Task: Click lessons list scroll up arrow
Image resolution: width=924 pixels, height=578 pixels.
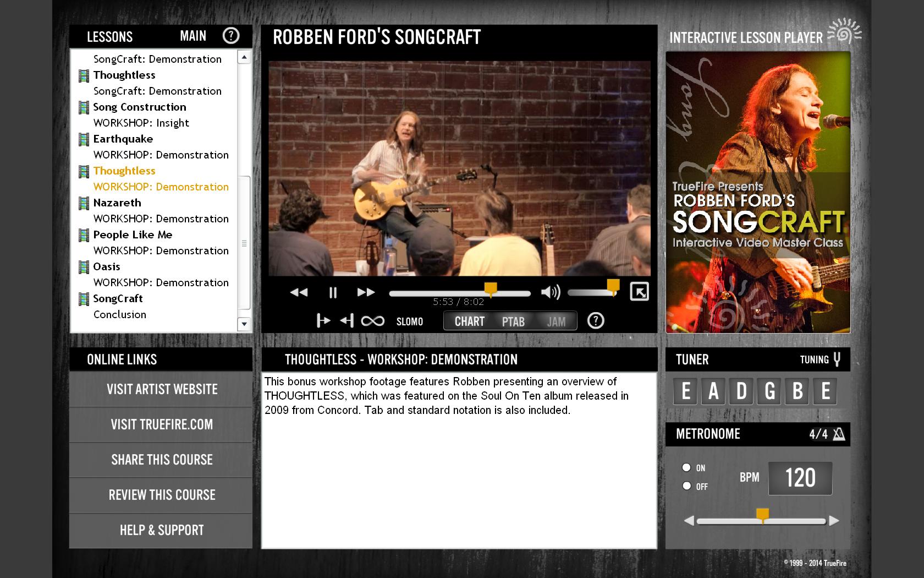Action: pyautogui.click(x=244, y=57)
